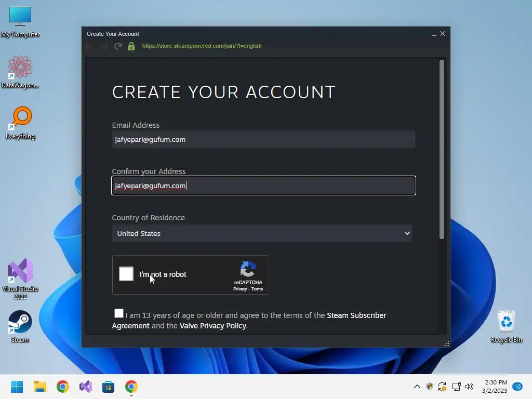Switch to the running Chrome taskbar icon
The height and width of the screenshot is (399, 532).
131,387
